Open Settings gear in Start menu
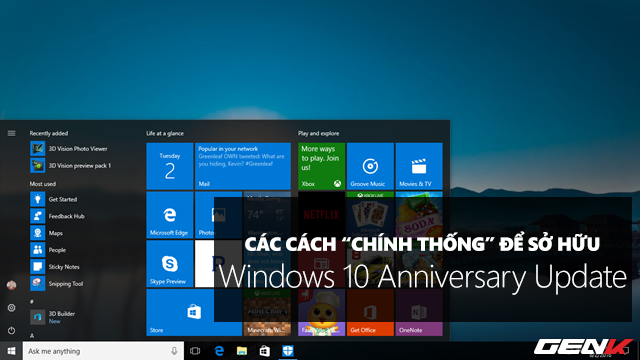640x360 pixels. click(x=11, y=308)
